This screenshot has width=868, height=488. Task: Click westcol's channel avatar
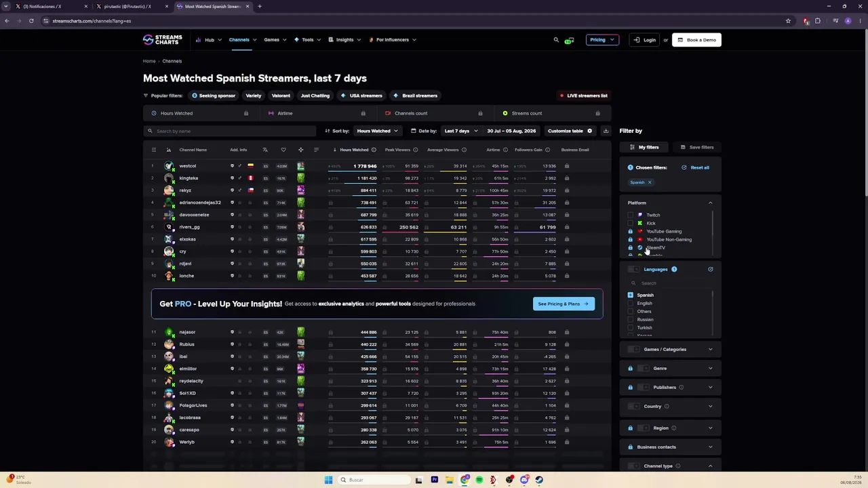pos(169,166)
